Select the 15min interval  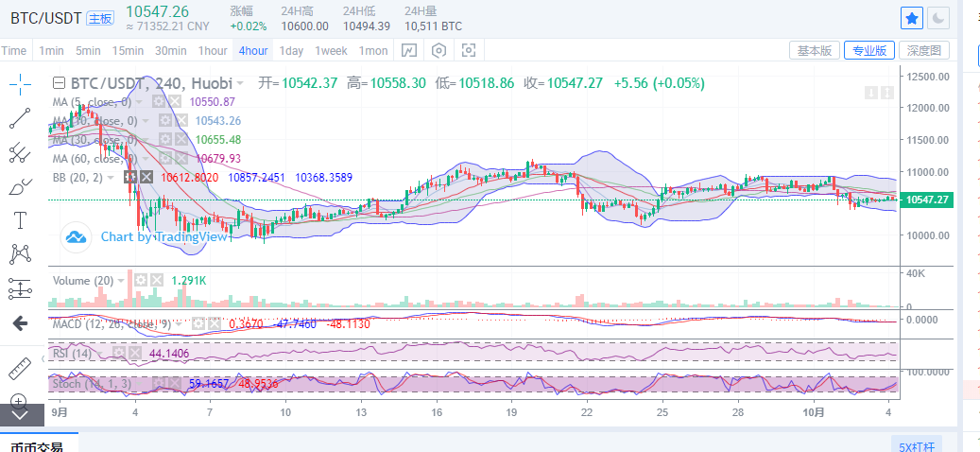(x=129, y=51)
